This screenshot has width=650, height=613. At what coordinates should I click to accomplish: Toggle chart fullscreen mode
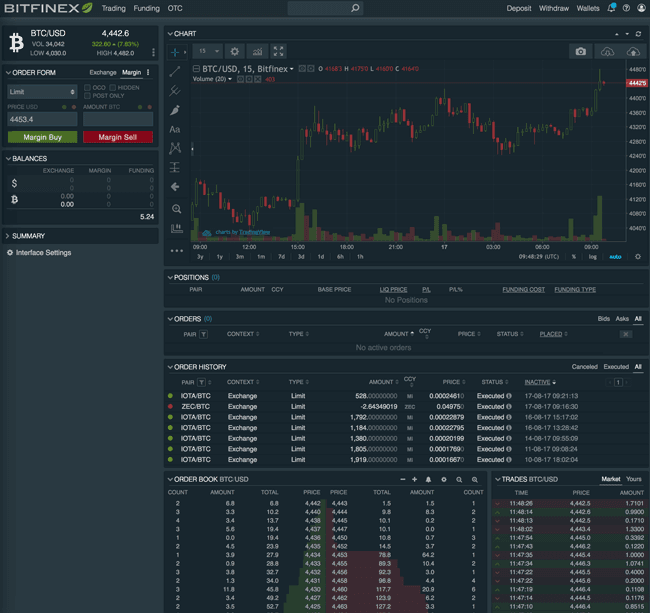click(279, 51)
